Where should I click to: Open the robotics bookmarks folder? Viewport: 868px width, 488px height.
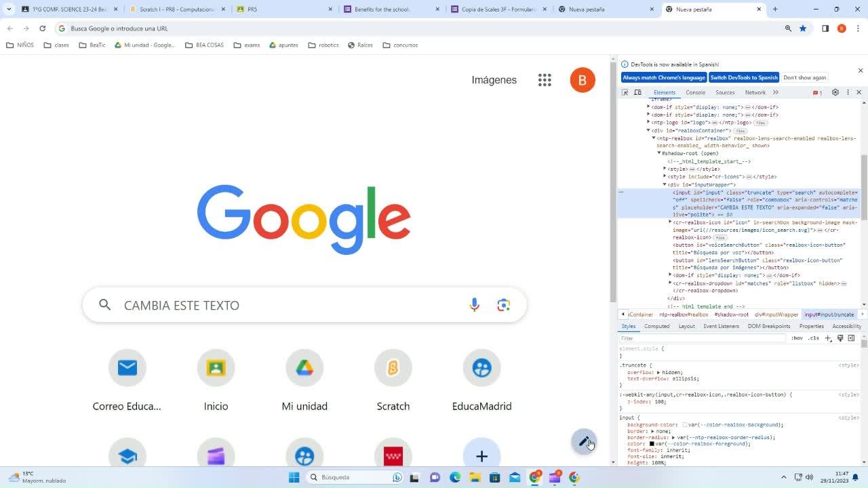point(323,45)
